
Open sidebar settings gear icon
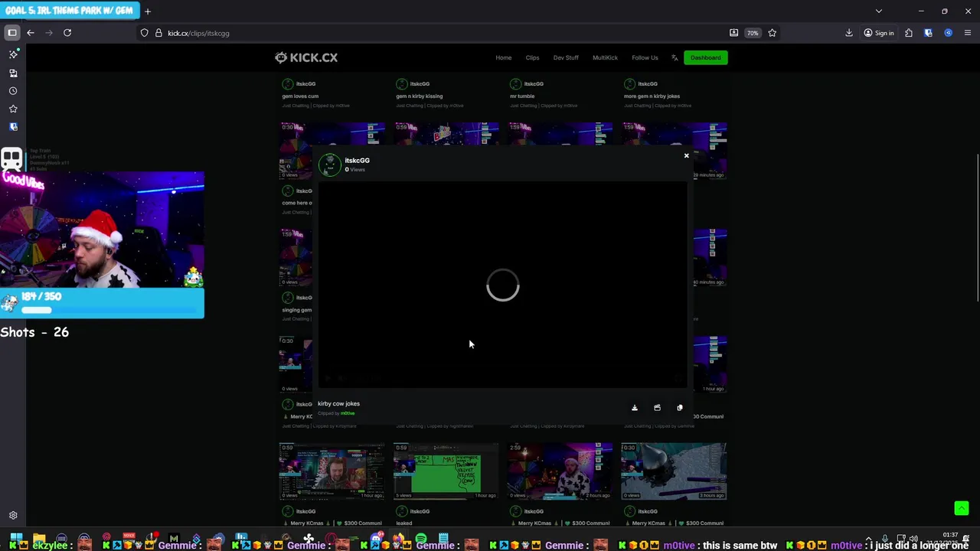[13, 516]
